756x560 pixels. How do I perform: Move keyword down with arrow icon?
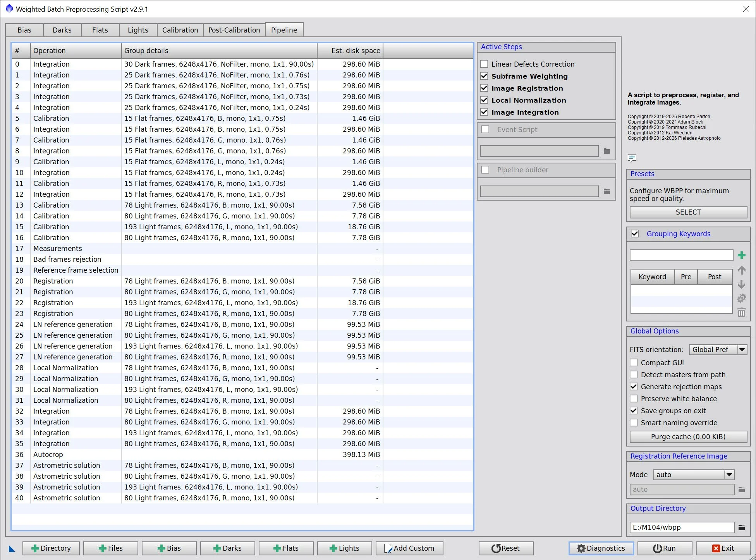point(741,284)
